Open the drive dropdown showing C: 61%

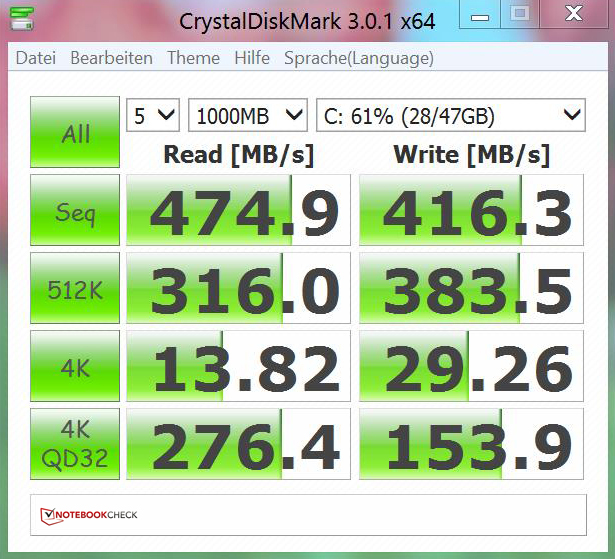pos(451,115)
